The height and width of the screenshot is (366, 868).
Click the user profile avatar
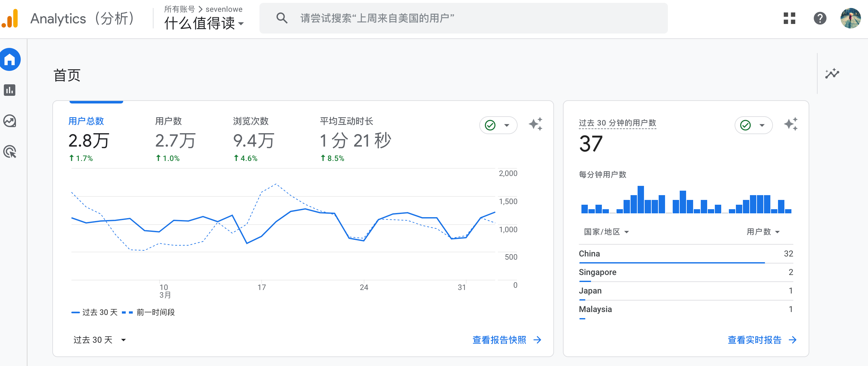[850, 18]
